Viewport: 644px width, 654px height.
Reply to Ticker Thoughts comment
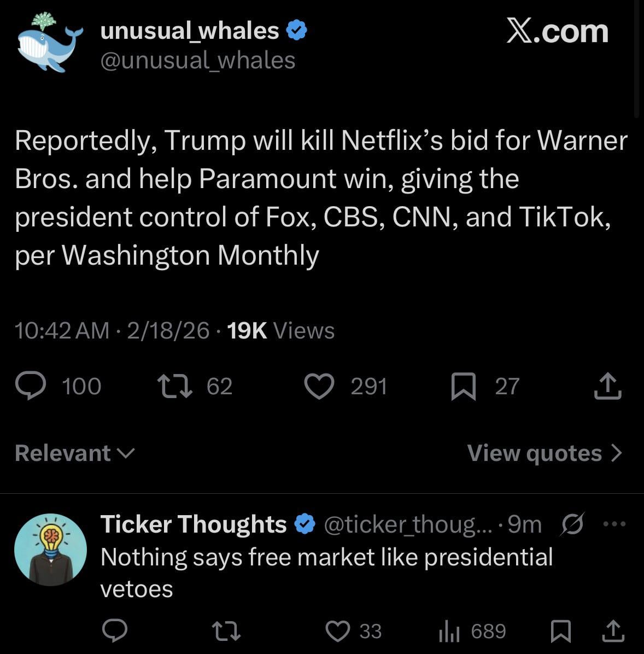pyautogui.click(x=115, y=631)
